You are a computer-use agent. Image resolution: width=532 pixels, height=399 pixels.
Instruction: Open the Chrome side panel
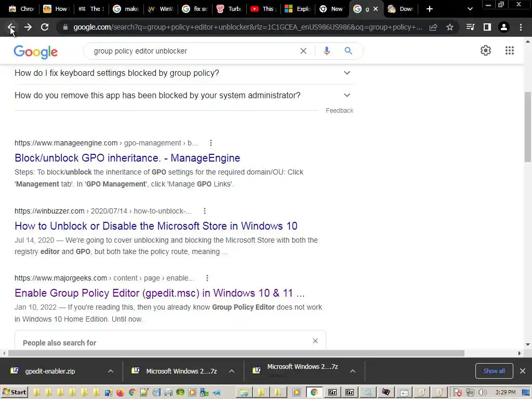coord(487,27)
